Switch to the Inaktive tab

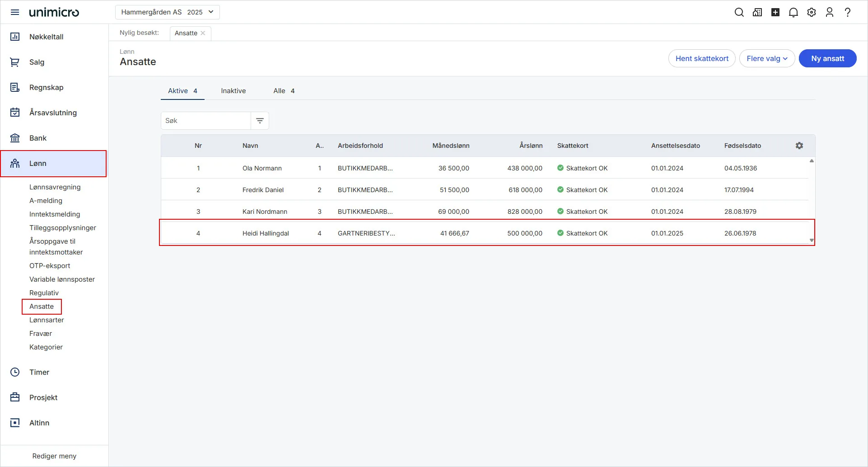click(233, 91)
